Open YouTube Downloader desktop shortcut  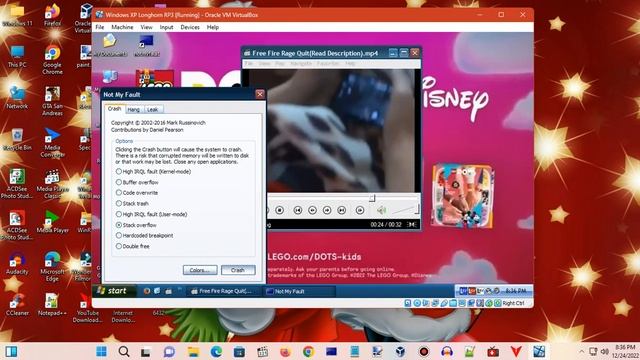[x=87, y=308]
